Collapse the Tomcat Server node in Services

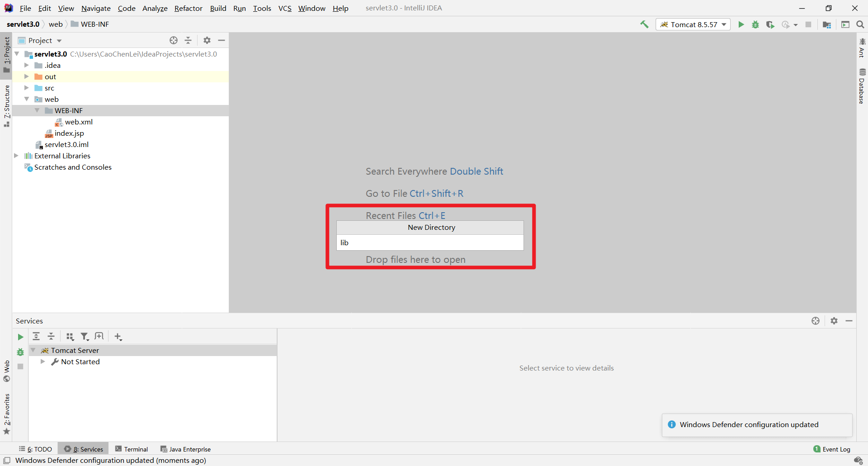(x=33, y=350)
